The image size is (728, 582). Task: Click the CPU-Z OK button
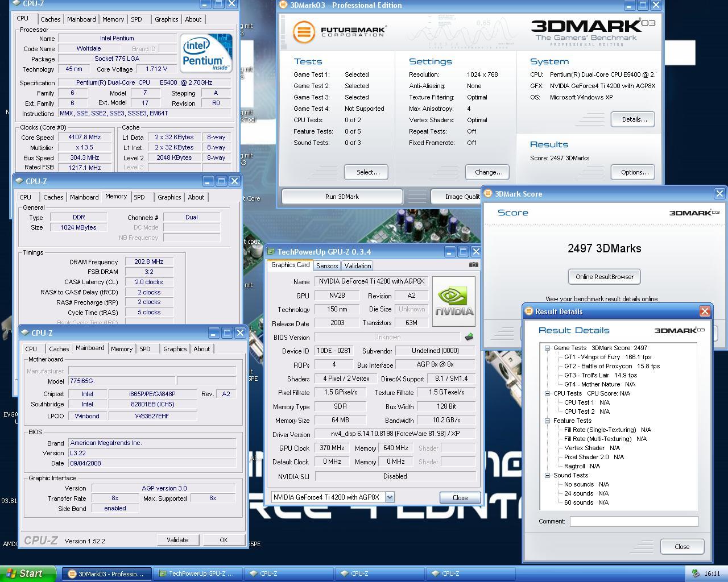click(224, 540)
